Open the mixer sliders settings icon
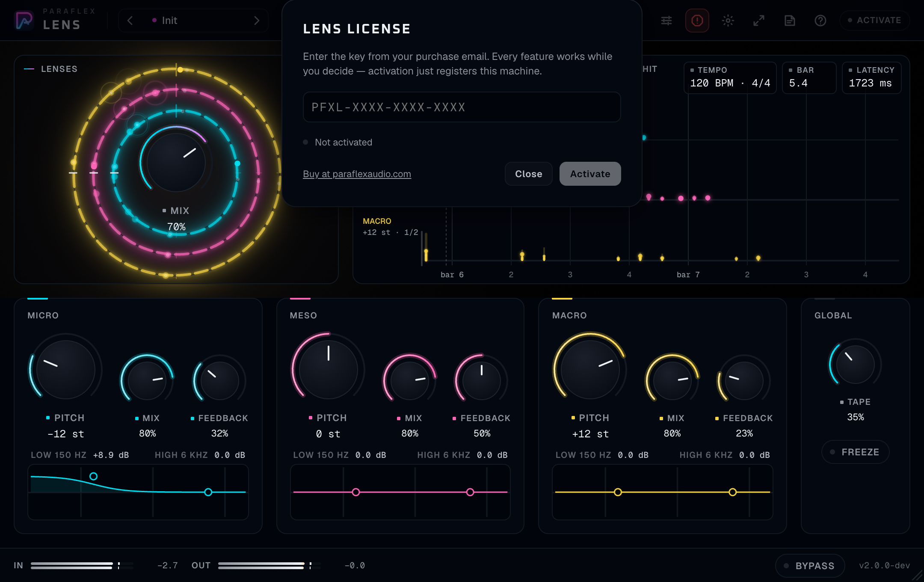Screen dimensions: 924x582 tap(666, 21)
